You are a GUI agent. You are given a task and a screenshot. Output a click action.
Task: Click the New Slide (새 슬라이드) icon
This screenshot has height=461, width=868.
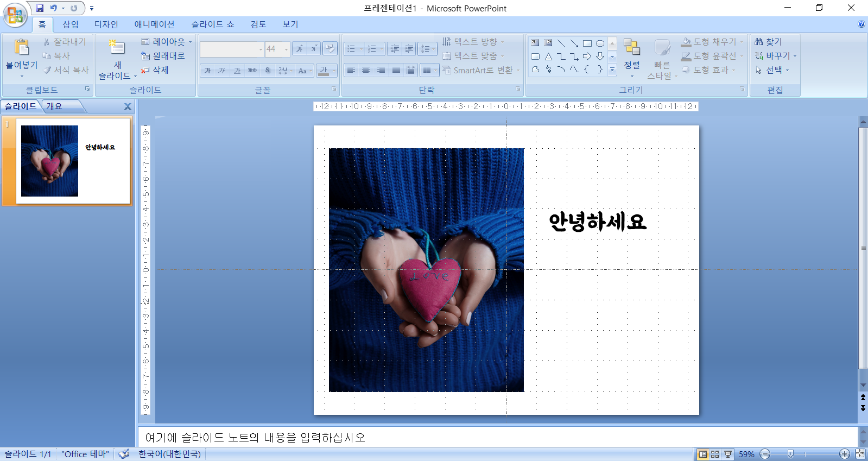pos(117,48)
